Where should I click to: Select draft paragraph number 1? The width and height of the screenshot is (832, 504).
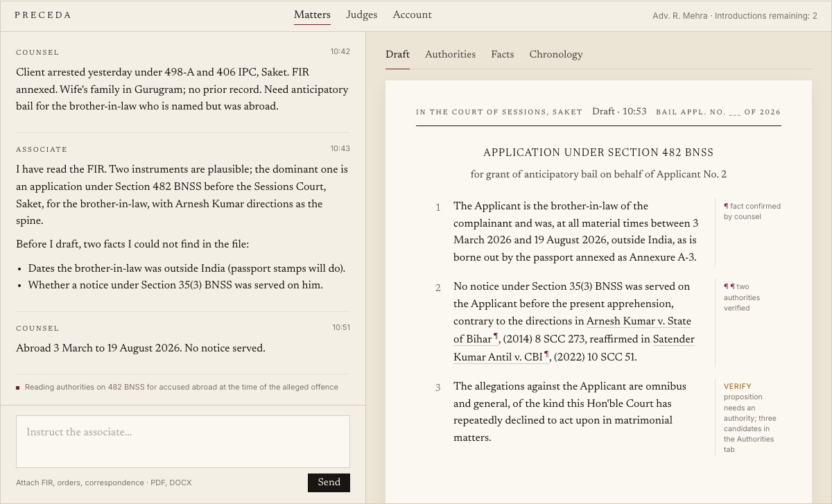pyautogui.click(x=438, y=207)
